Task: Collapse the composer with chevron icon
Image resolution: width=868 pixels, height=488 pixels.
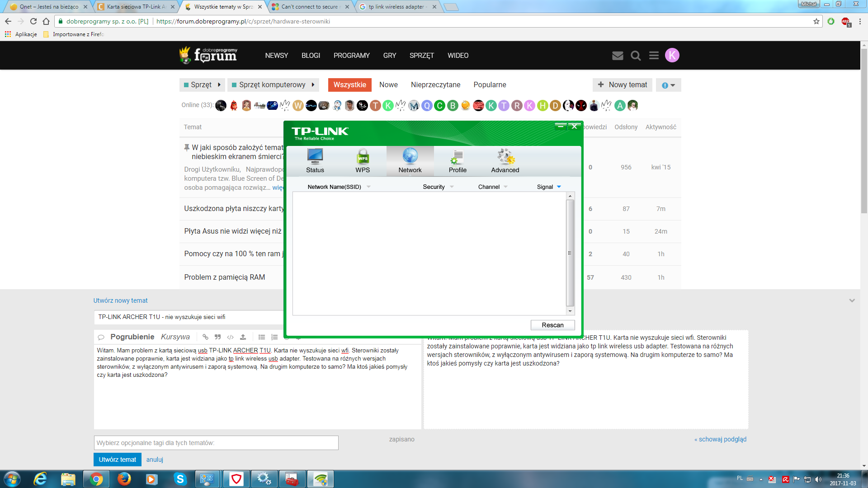Action: click(852, 300)
